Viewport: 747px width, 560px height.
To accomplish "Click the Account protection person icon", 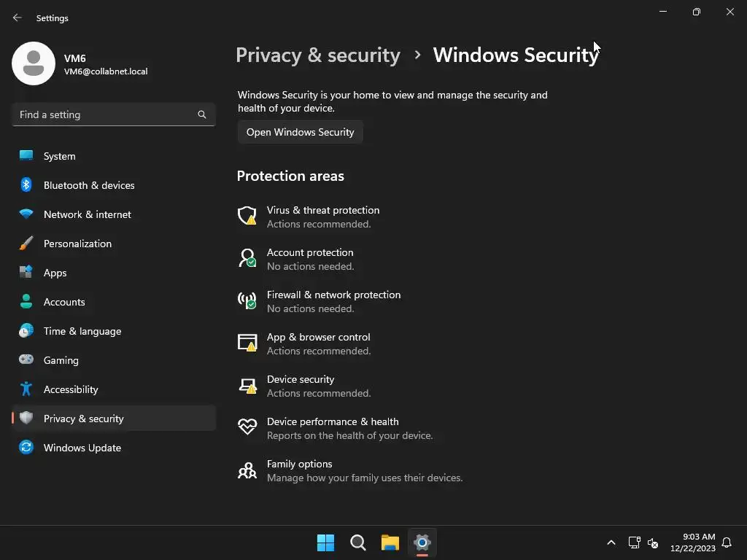I will (x=247, y=258).
